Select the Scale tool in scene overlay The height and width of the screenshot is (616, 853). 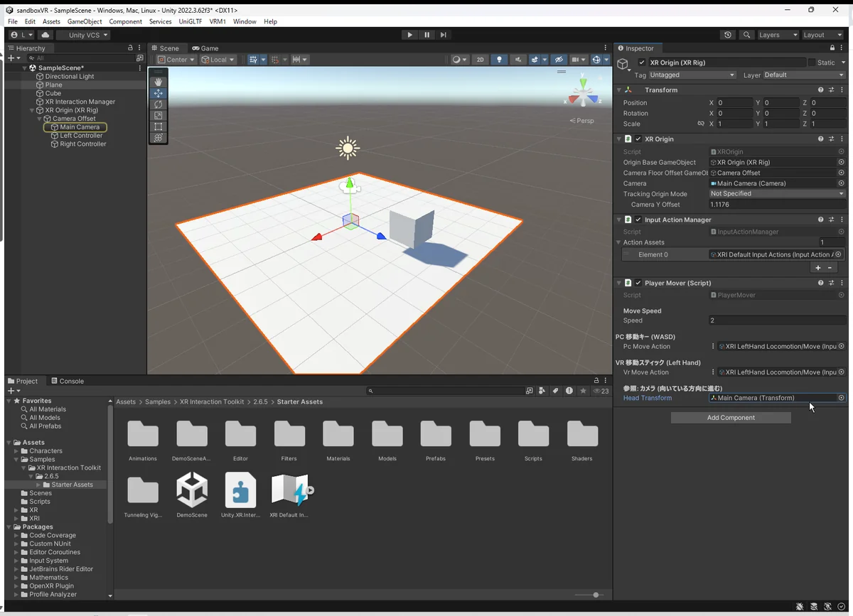pyautogui.click(x=158, y=115)
